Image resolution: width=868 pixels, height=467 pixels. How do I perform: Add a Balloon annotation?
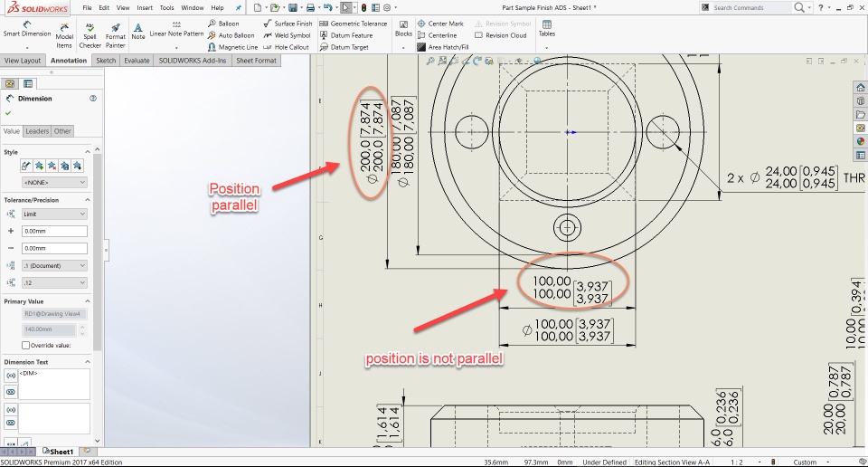pyautogui.click(x=223, y=24)
